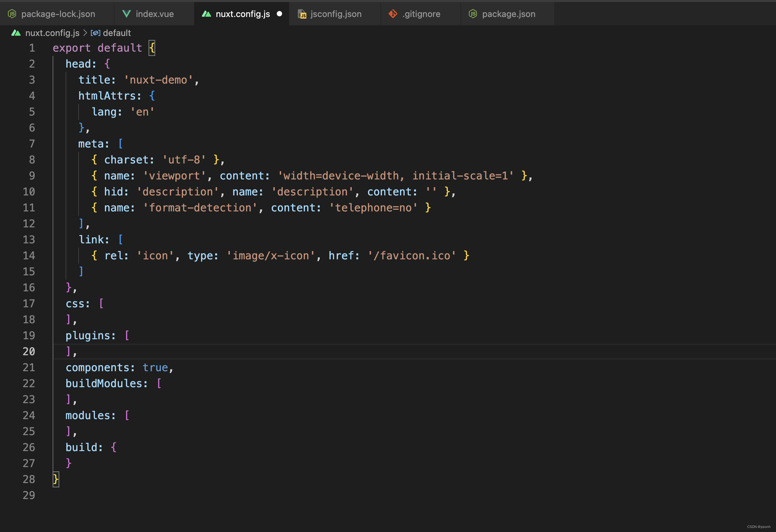Click the Node.js icon on package-lock.json tab

[x=12, y=14]
